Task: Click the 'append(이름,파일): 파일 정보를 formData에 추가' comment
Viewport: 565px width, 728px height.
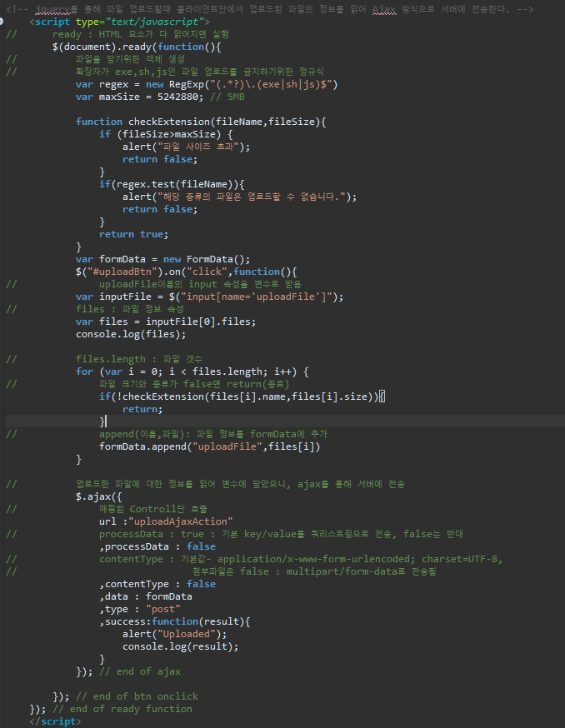Action: tap(213, 434)
